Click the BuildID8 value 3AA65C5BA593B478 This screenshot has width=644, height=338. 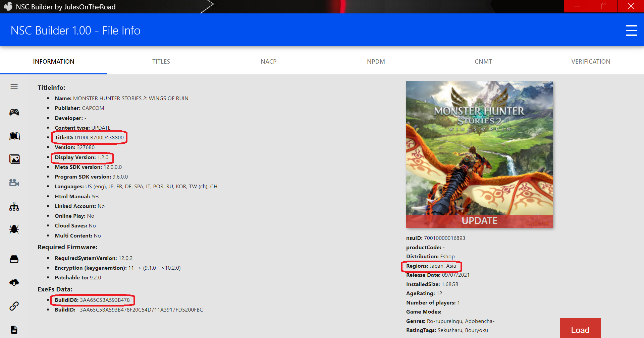(x=105, y=300)
